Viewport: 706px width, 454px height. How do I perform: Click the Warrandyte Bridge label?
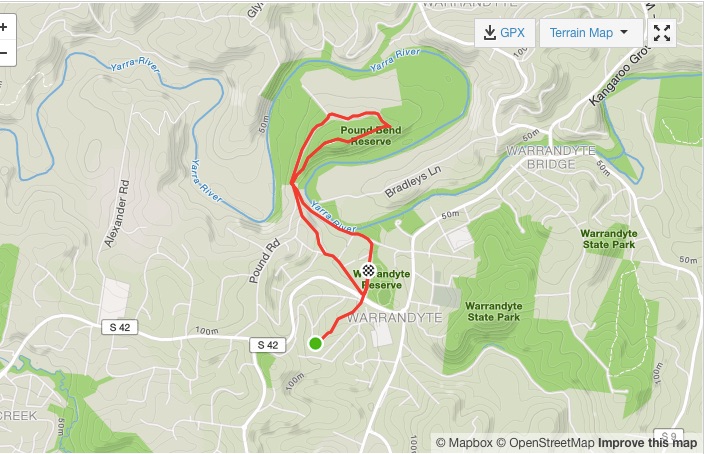pyautogui.click(x=551, y=157)
